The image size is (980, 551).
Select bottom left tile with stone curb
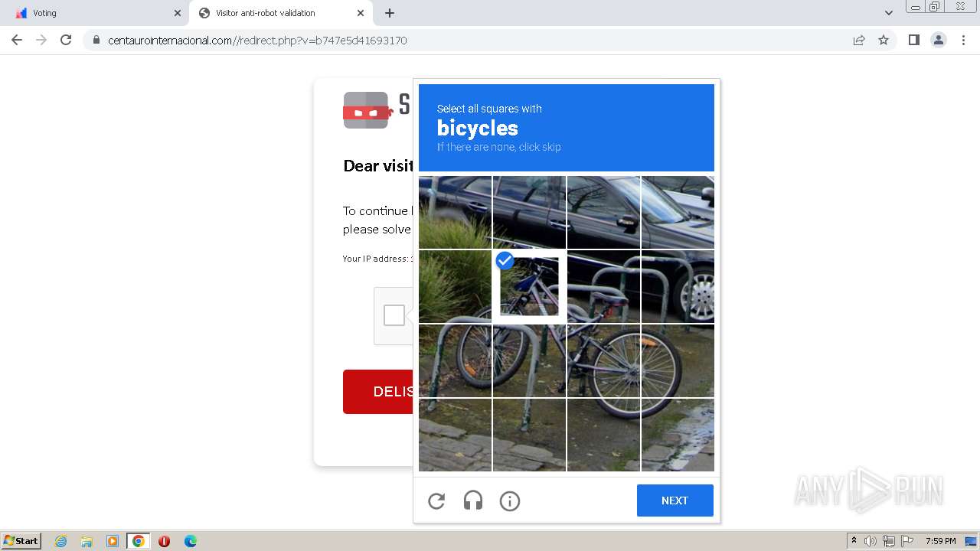point(455,435)
